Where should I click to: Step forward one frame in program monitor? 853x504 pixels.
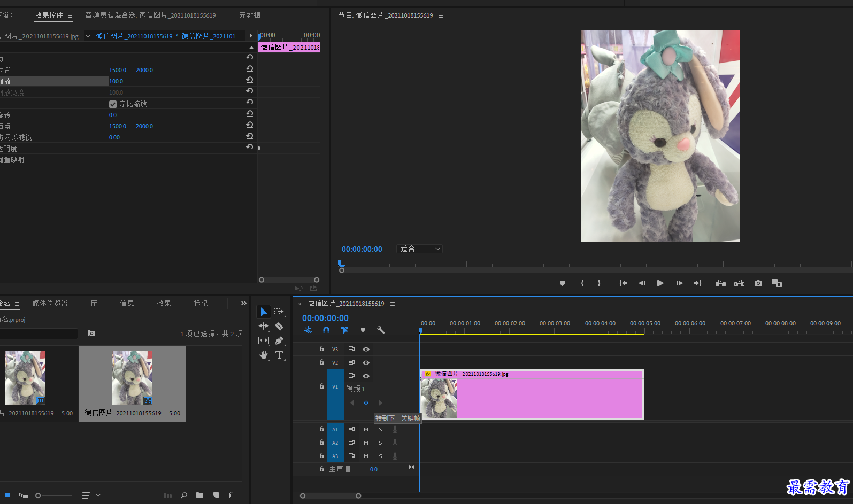(679, 283)
